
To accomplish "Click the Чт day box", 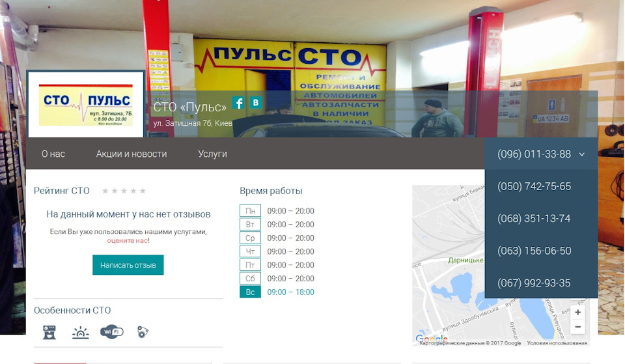I will (250, 251).
